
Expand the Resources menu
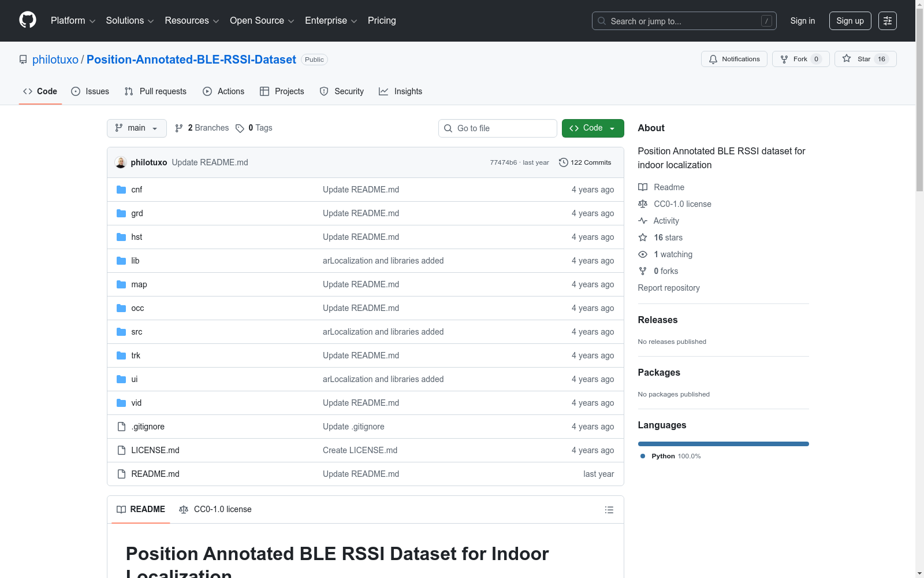[x=192, y=21]
